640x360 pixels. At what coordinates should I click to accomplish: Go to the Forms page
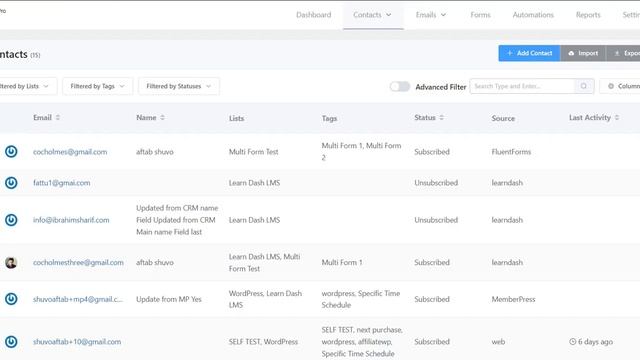click(x=480, y=15)
